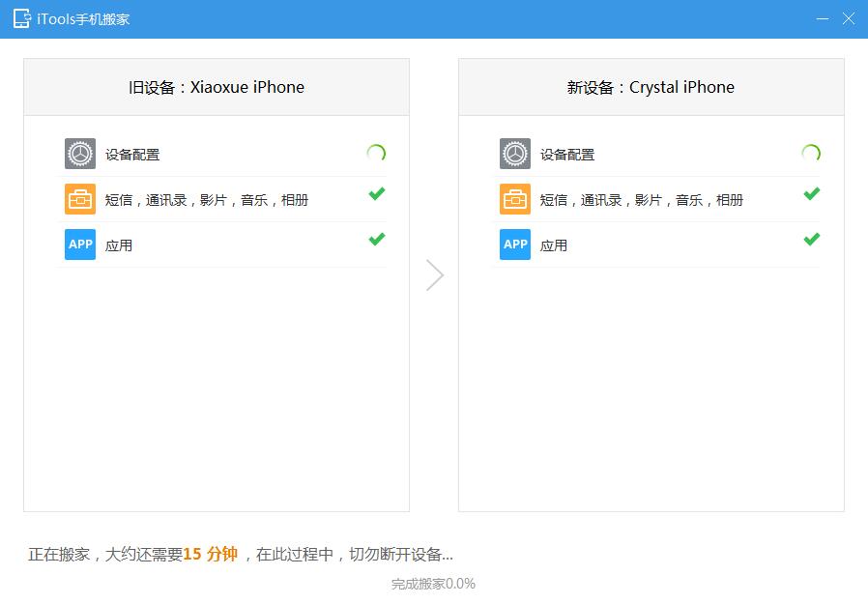Select 短信，通讯录，影片，音乐，相册 in old device panel
The height and width of the screenshot is (604, 868).
click(x=207, y=200)
